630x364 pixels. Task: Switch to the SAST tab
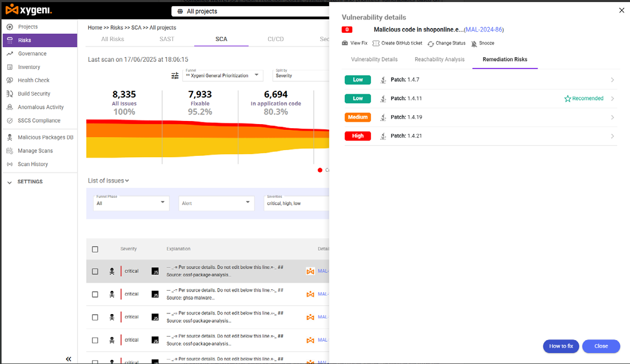(167, 39)
